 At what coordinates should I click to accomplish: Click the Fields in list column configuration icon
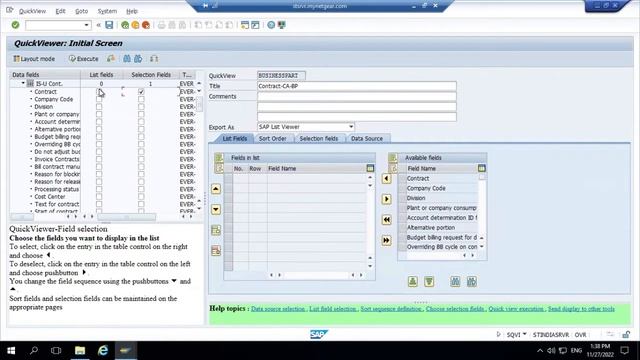(x=370, y=168)
